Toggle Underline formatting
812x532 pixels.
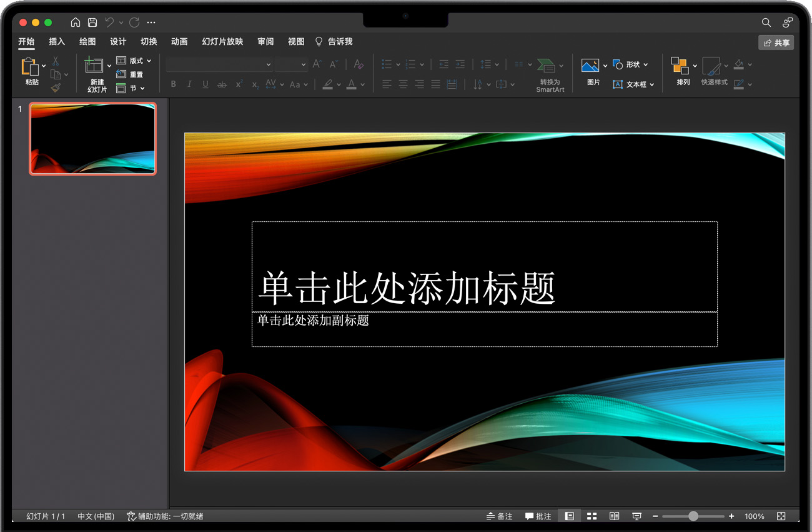(205, 84)
